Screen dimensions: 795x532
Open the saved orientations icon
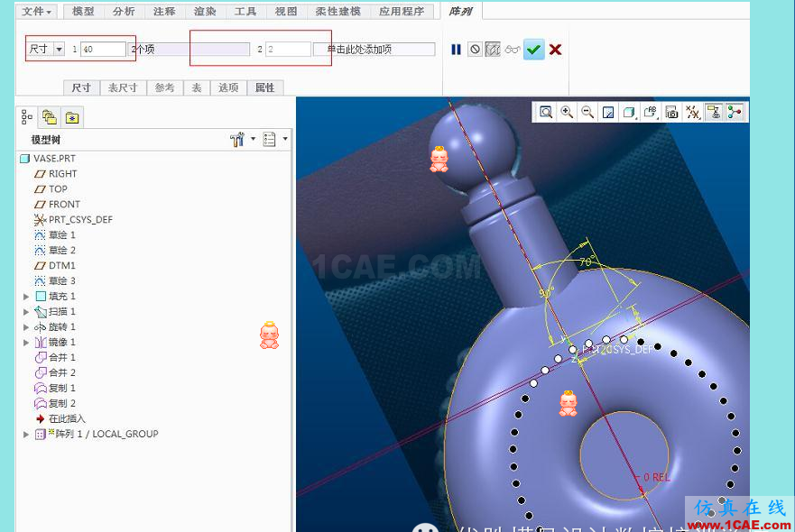tap(651, 112)
